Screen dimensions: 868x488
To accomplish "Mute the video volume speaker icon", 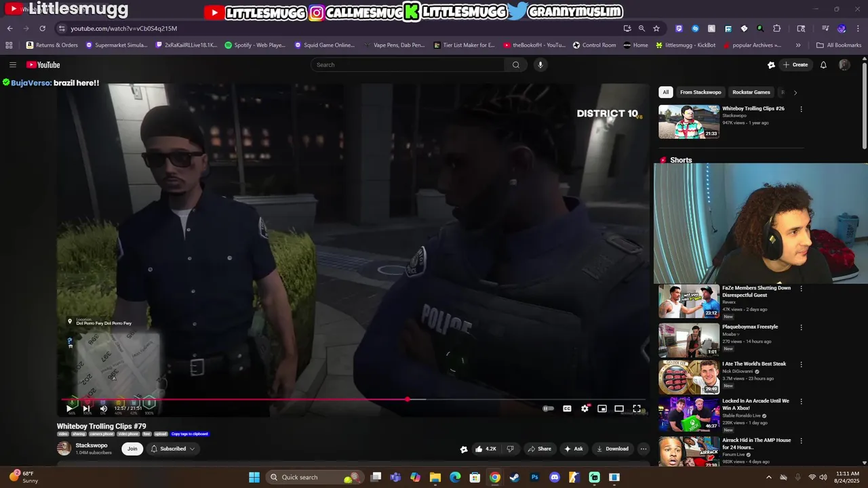I will point(103,409).
